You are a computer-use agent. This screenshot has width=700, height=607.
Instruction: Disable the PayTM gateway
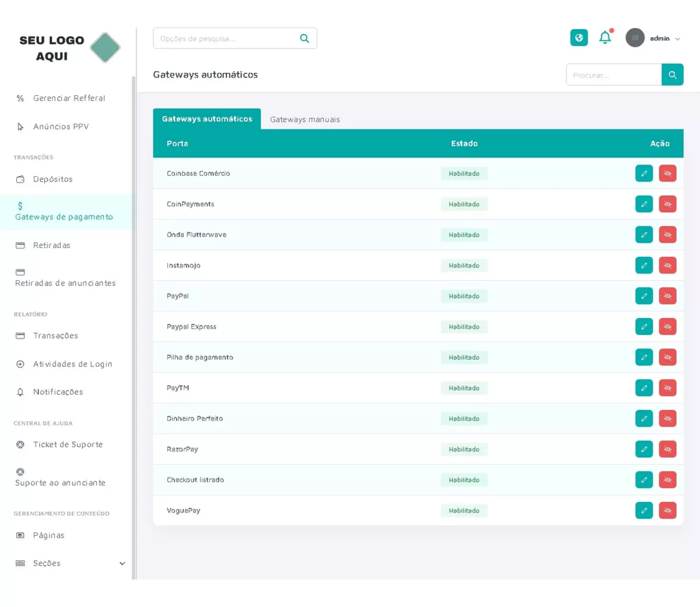click(x=667, y=388)
